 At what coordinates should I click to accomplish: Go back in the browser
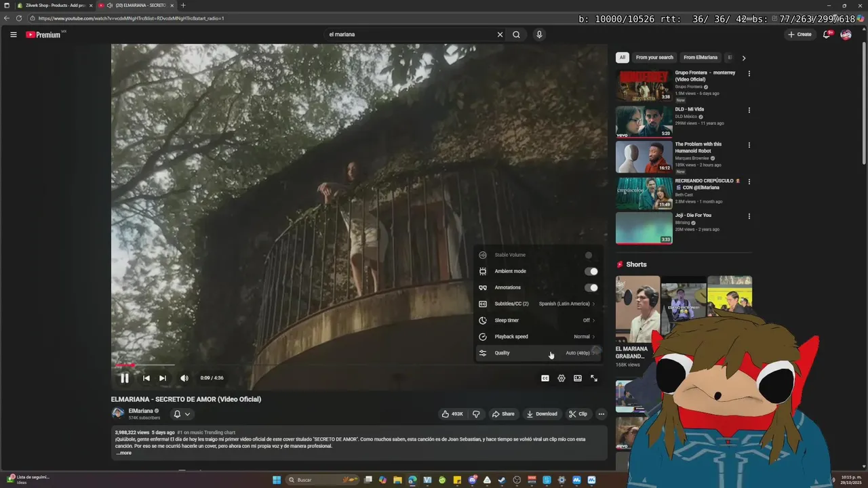tap(7, 18)
